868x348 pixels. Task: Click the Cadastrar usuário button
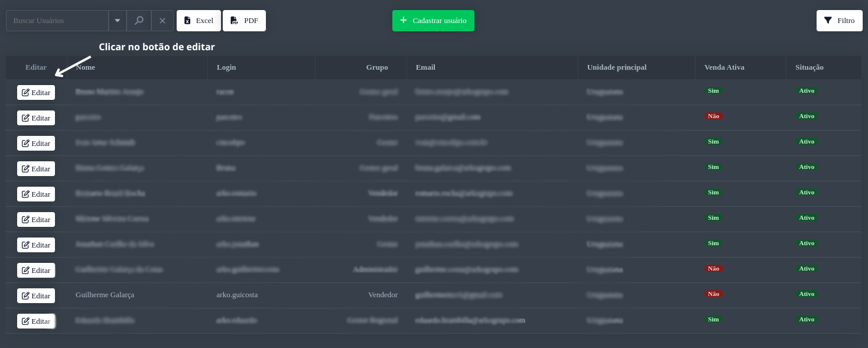click(x=433, y=21)
